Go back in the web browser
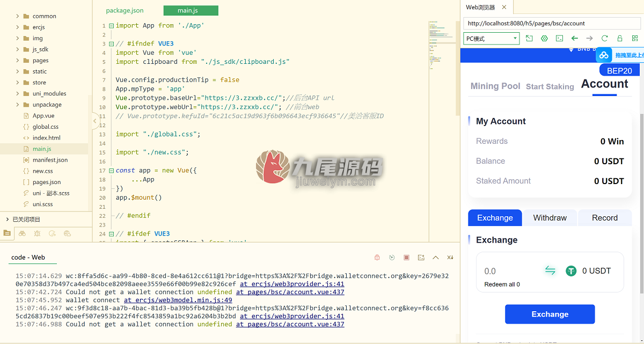 click(574, 39)
